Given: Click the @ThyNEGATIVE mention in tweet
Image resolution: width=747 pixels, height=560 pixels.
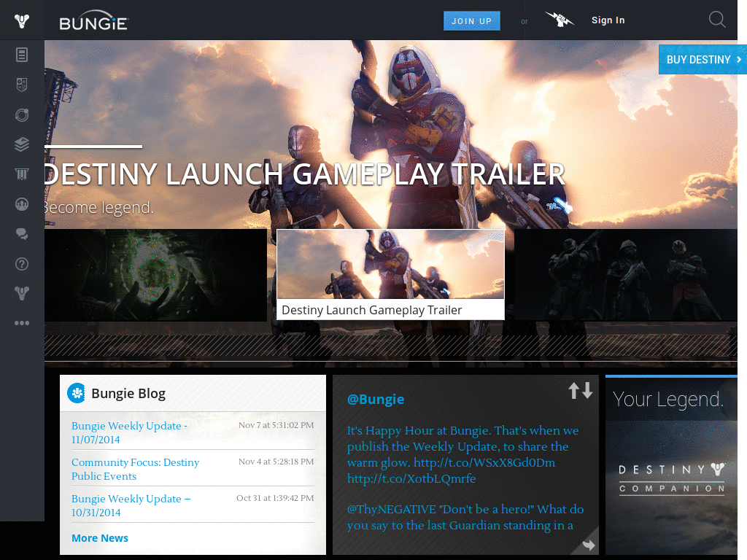Looking at the screenshot, I should pos(391,509).
